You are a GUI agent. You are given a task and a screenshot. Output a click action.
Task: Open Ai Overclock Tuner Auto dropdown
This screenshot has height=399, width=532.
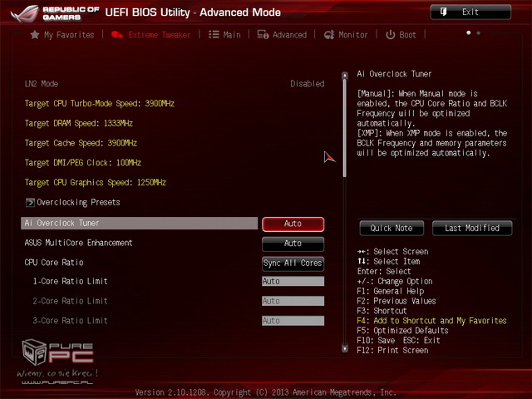tap(293, 224)
